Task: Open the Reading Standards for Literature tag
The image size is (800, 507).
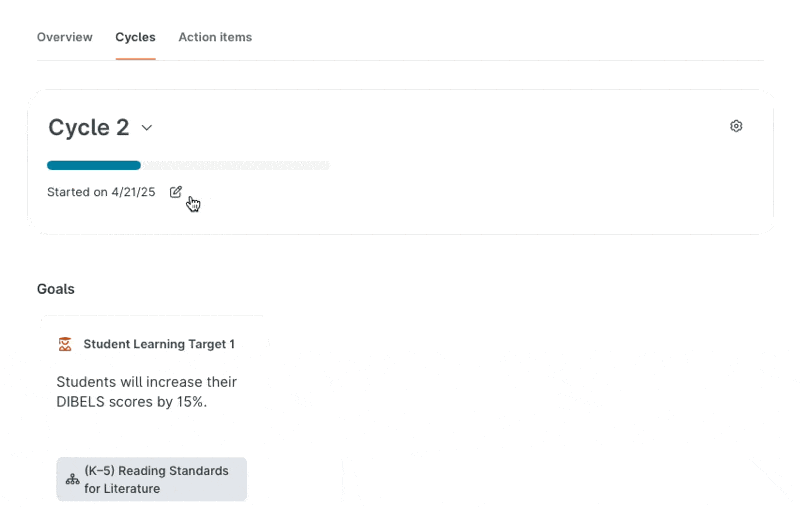Action: pos(152,479)
